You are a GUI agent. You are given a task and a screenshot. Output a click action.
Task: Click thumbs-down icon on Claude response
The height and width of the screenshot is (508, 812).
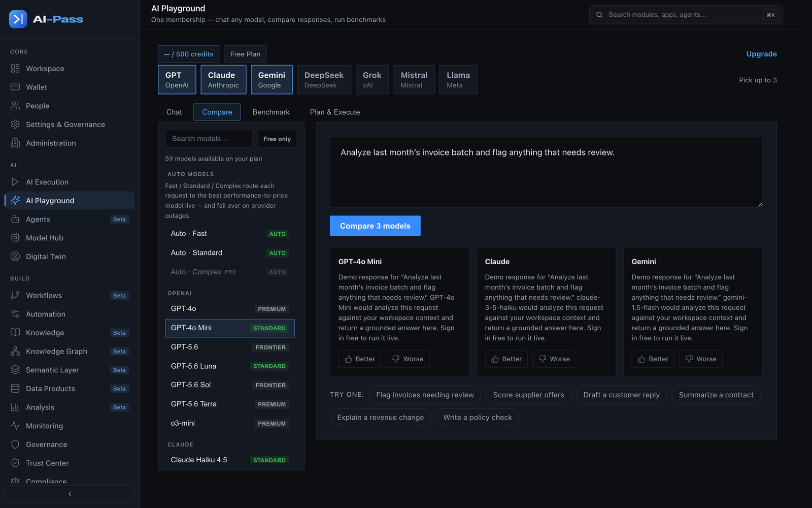(x=543, y=359)
